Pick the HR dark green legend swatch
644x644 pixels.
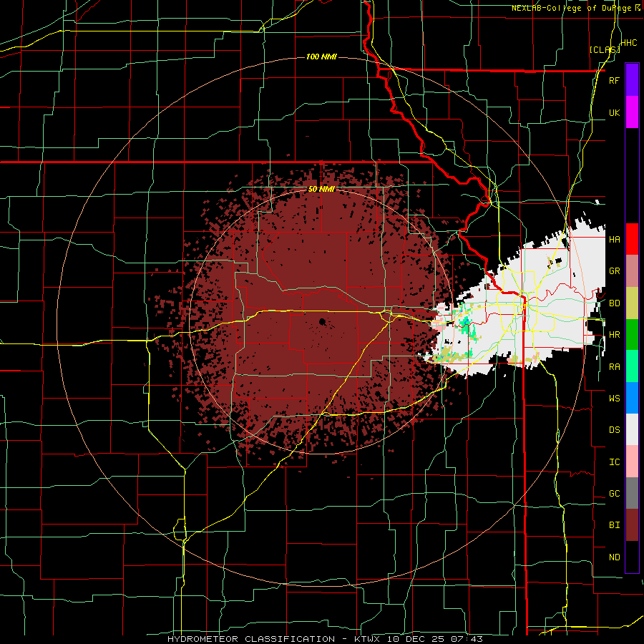pos(632,334)
